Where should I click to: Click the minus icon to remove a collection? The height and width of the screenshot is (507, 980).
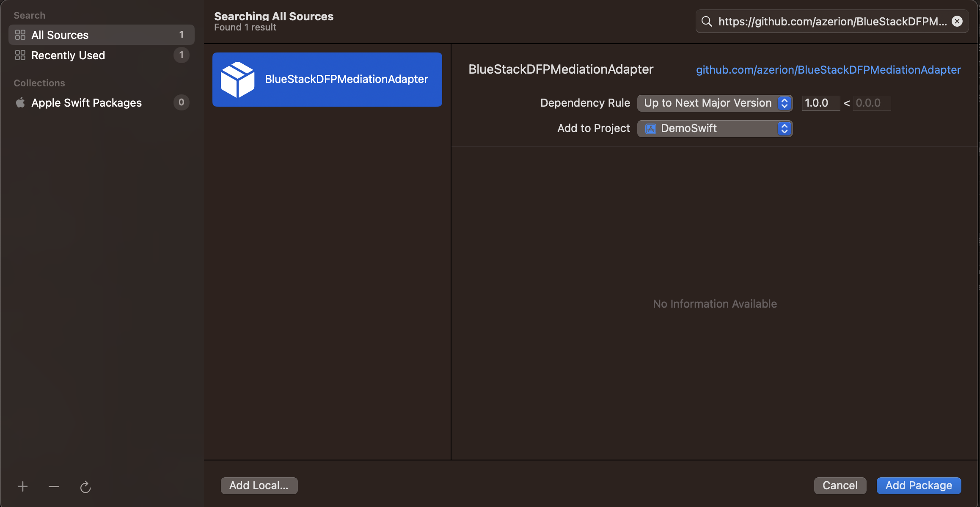pyautogui.click(x=54, y=487)
